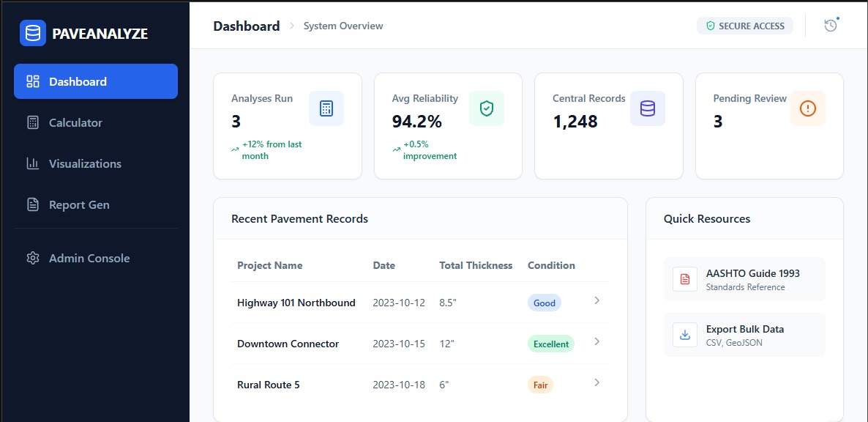868x422 pixels.
Task: Click the history clock icon top right
Action: [830, 25]
